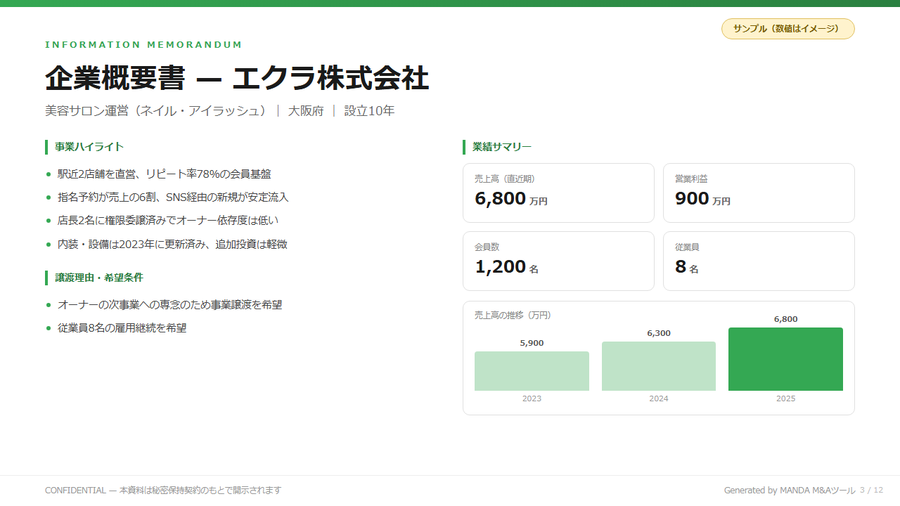Click the 会員数 label
The height and width of the screenshot is (506, 900).
(487, 247)
